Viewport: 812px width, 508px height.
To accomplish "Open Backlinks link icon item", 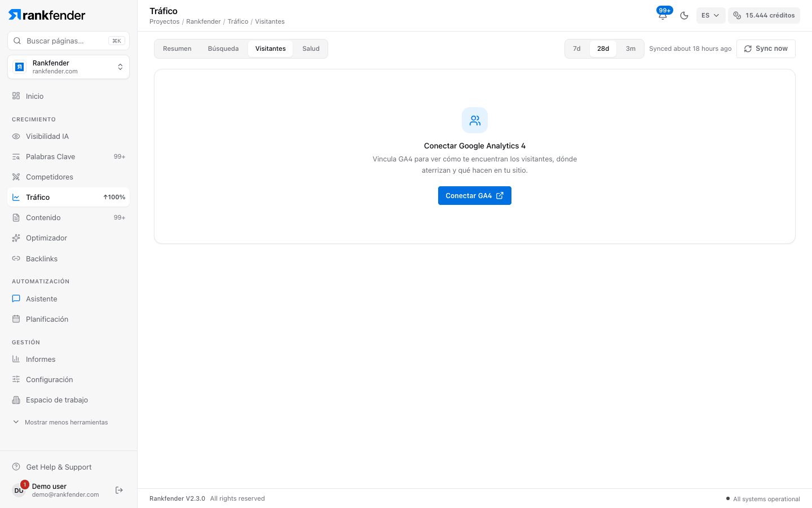I will (x=16, y=259).
